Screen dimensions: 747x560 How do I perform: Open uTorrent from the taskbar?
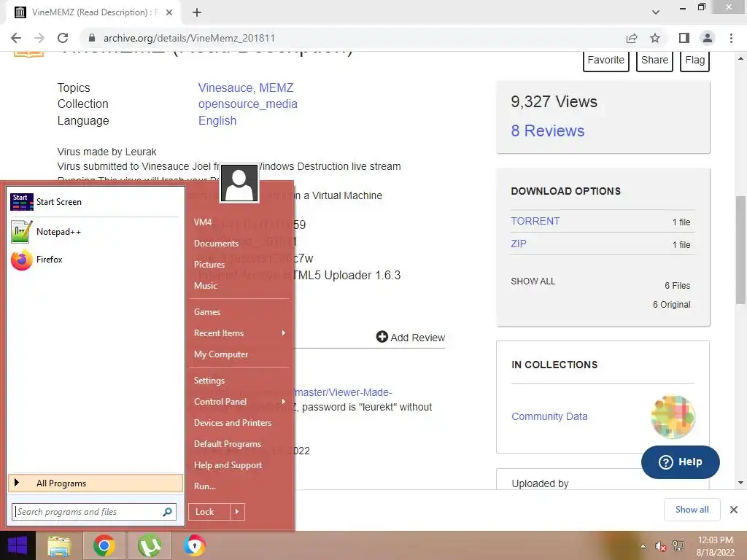[x=149, y=545]
